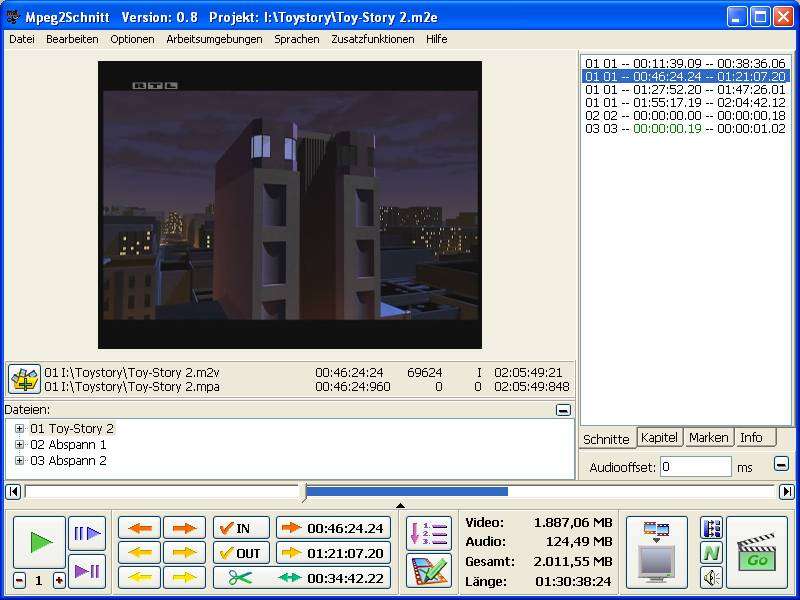Click the video preview frame

coord(290,205)
